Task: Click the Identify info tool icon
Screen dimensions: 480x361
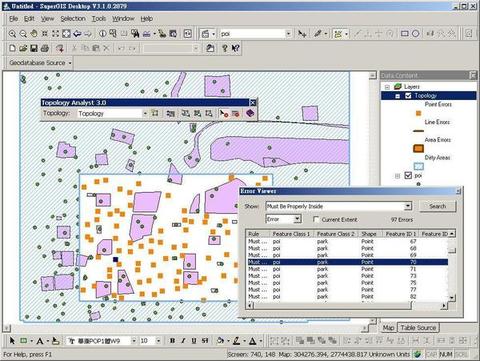Action: coord(103,34)
